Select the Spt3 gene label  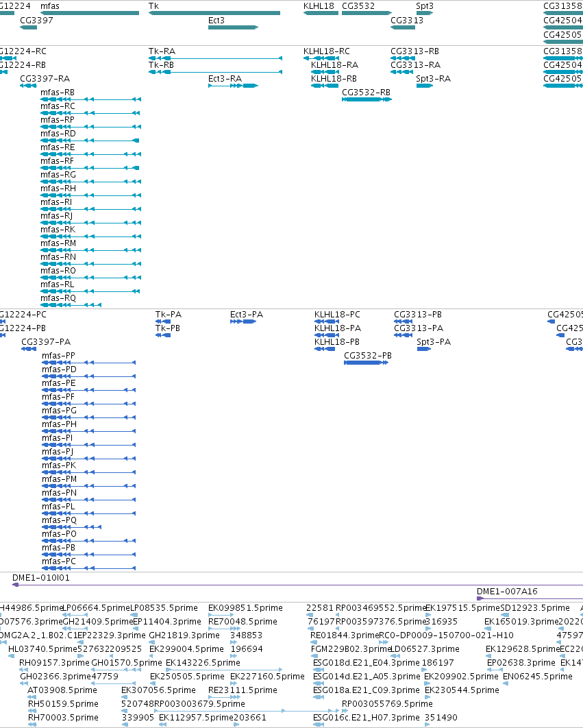point(425,6)
